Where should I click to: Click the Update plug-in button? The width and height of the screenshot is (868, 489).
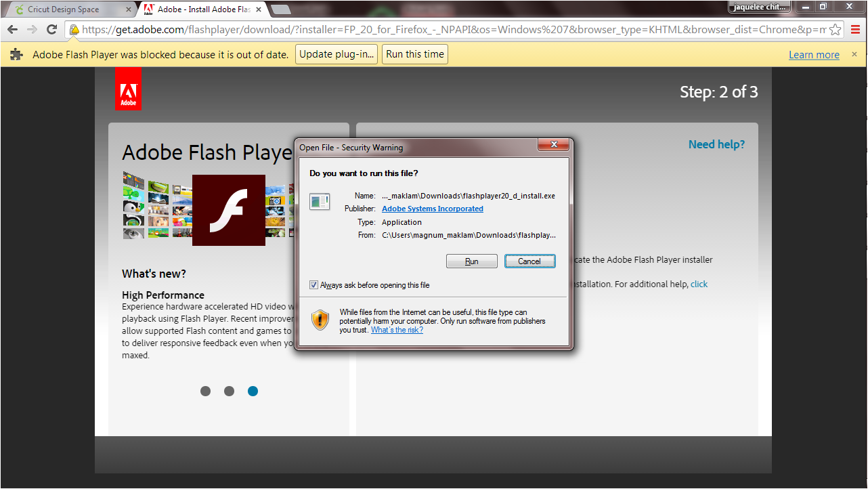click(337, 54)
